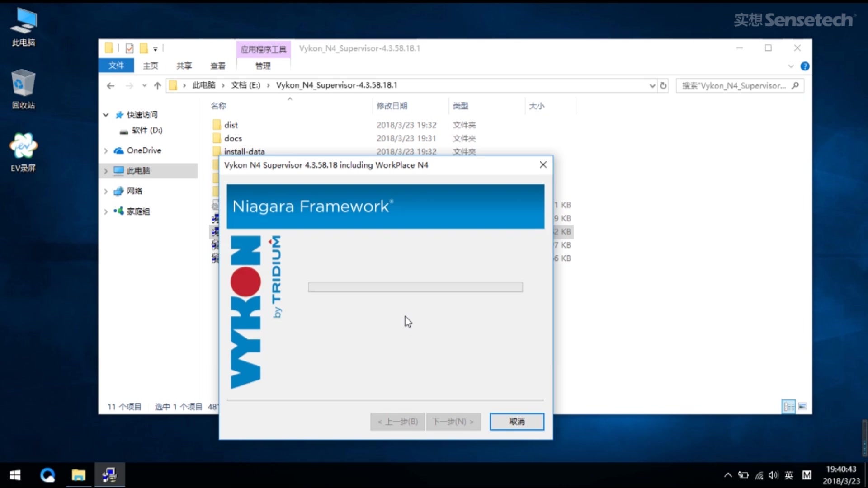Switch Explorer to large icons view

[x=803, y=406]
